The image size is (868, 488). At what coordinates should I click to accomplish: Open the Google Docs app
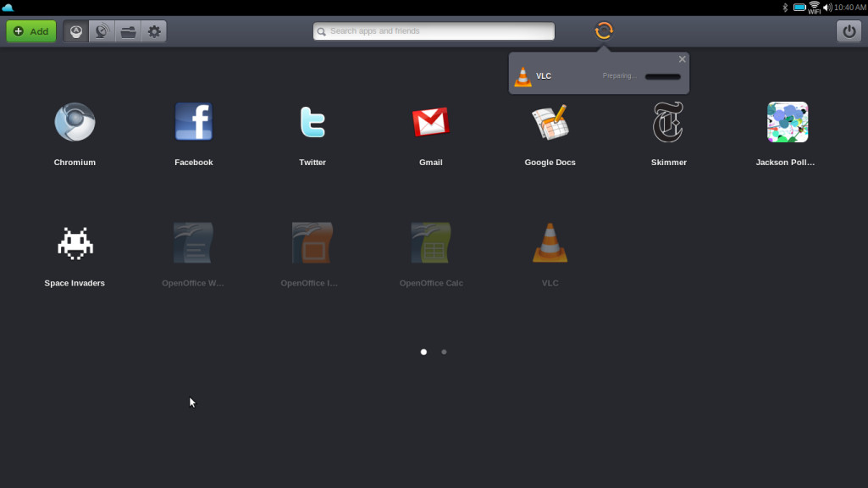tap(550, 122)
